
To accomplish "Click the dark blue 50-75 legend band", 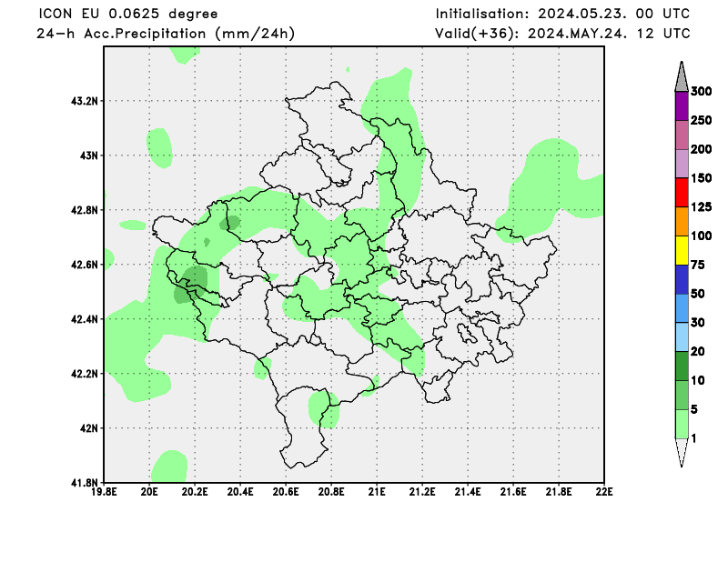I will pyautogui.click(x=681, y=279).
